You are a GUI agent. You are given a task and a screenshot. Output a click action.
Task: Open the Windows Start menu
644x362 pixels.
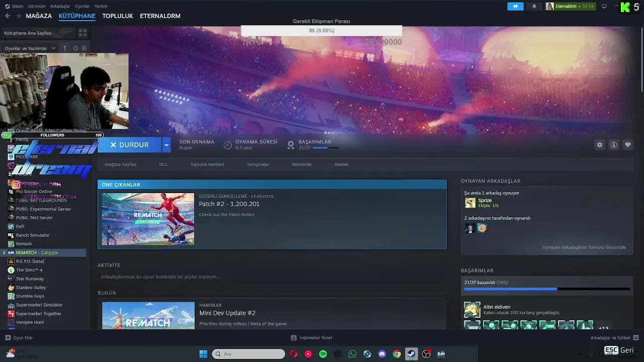point(203,354)
